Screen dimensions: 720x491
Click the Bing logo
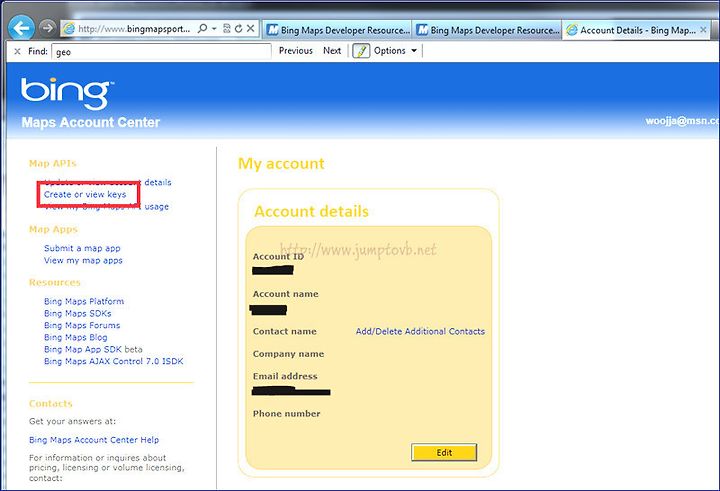click(x=67, y=93)
